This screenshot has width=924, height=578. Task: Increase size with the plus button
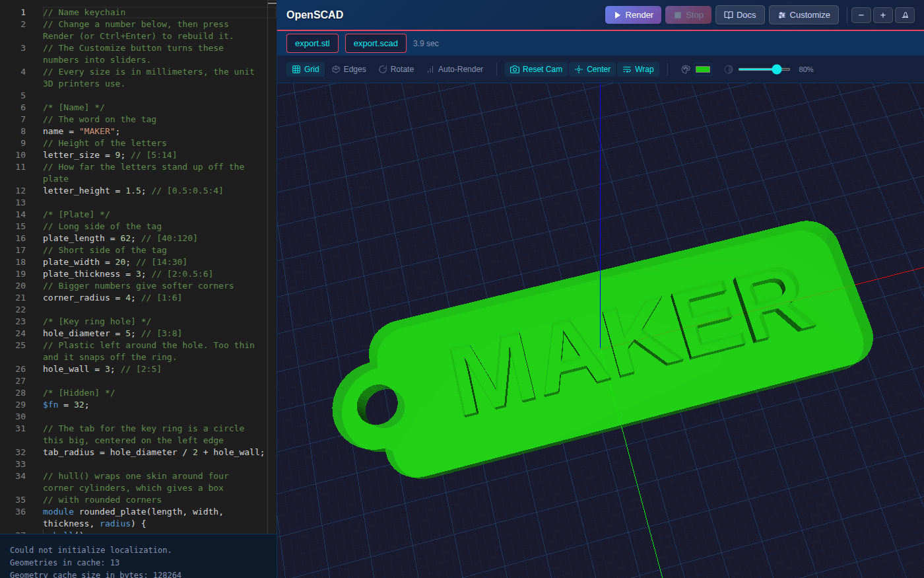pos(883,15)
